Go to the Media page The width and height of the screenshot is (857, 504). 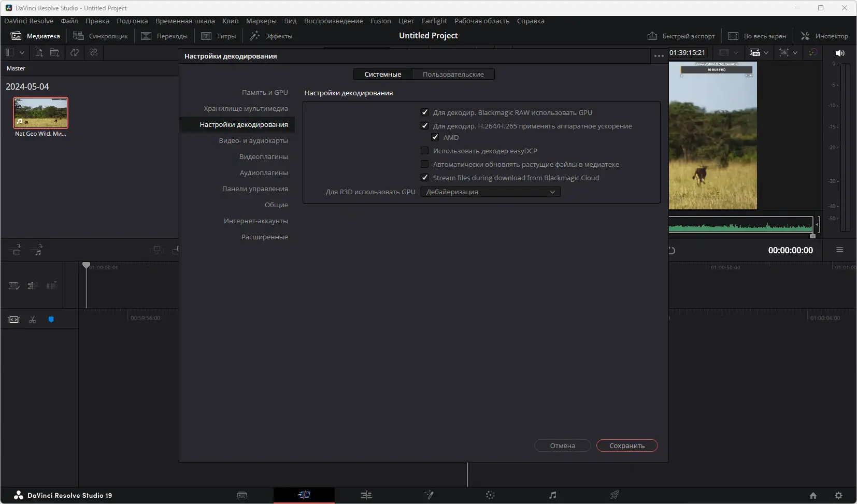(x=242, y=495)
